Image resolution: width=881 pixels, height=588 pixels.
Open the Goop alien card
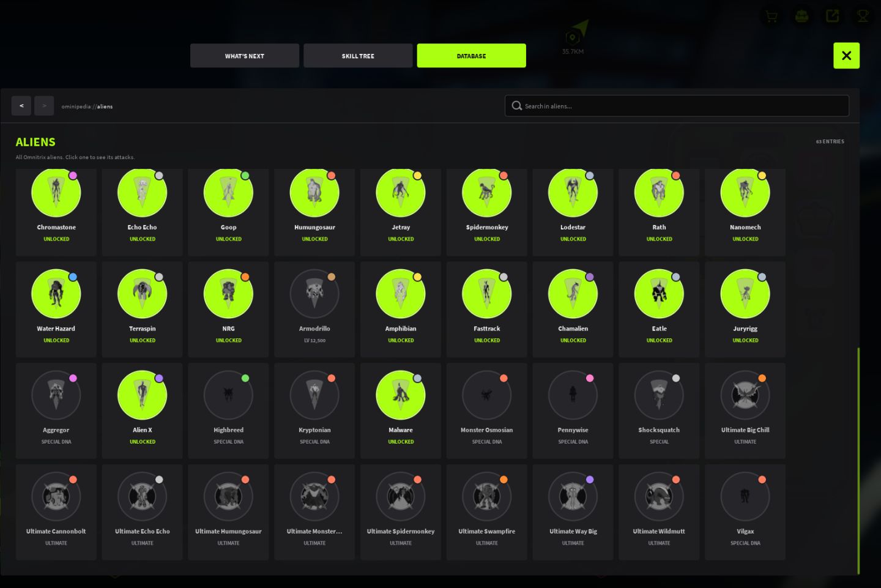(x=228, y=212)
